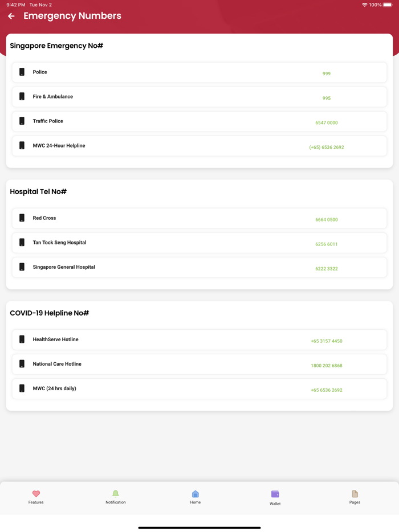
Task: Dial MWC 24-Hour Helpline (+65) 6536 2692
Action: pyautogui.click(x=327, y=148)
